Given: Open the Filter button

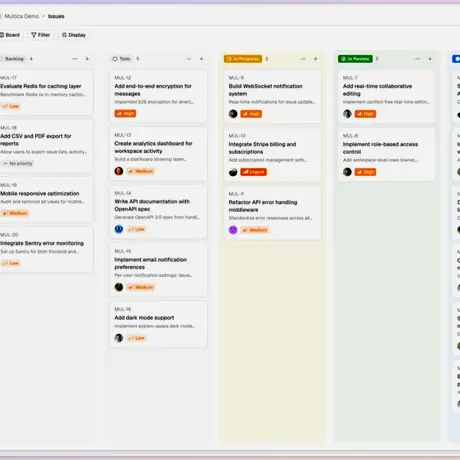Looking at the screenshot, I should 41,35.
